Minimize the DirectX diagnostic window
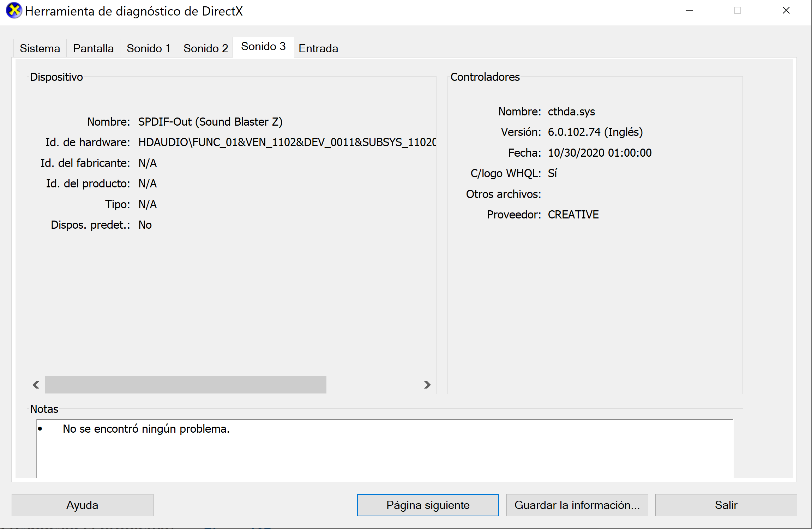 [x=689, y=11]
